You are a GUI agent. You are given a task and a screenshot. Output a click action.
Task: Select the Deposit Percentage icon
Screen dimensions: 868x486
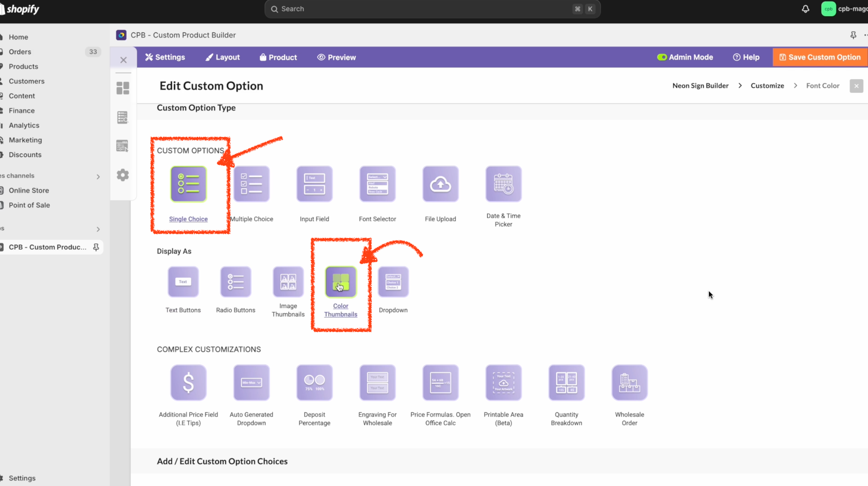click(314, 383)
